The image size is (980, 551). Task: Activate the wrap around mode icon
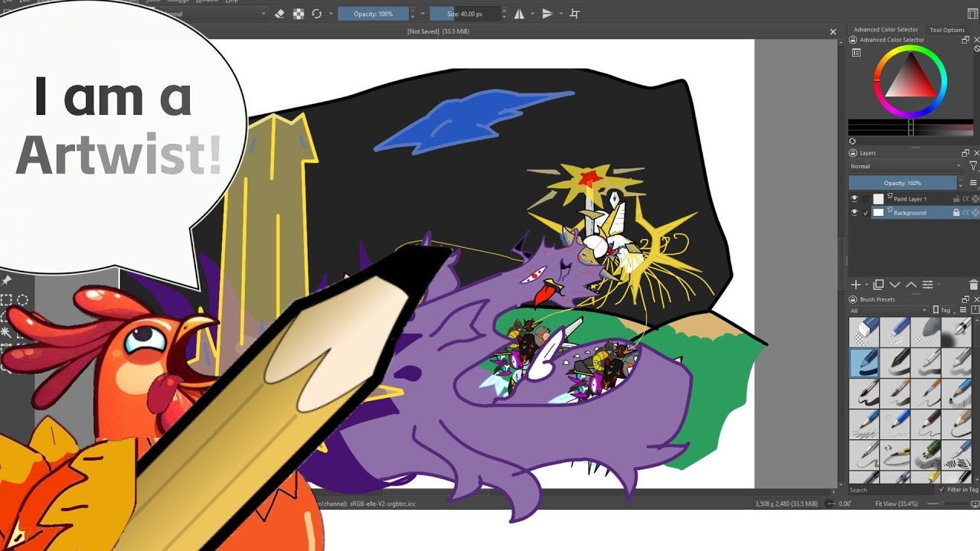575,14
